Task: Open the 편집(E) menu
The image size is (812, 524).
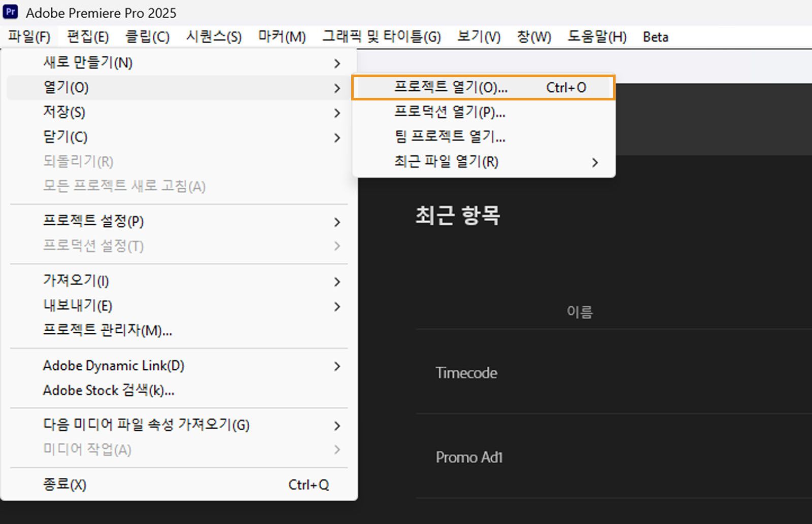Action: point(88,37)
